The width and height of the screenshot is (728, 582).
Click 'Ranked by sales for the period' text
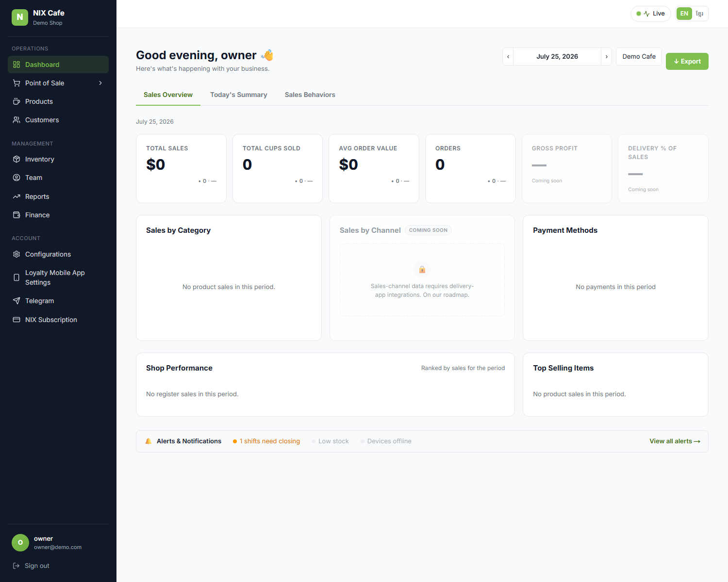(x=463, y=368)
